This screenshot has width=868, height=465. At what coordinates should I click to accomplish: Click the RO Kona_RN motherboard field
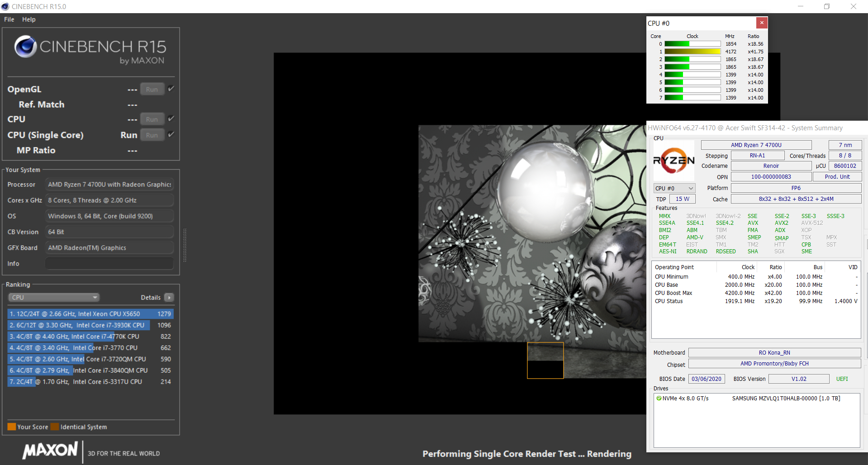coord(774,353)
